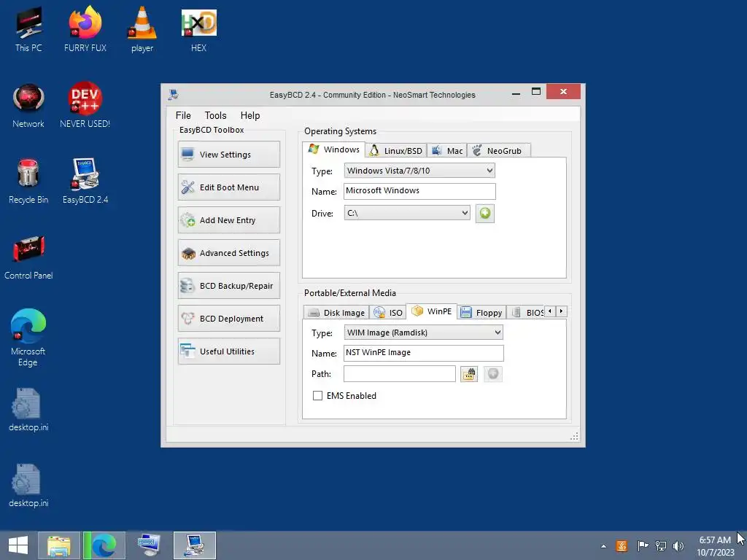Viewport: 747px width, 560px height.
Task: Go to BCD Backup/Repair
Action: point(228,286)
